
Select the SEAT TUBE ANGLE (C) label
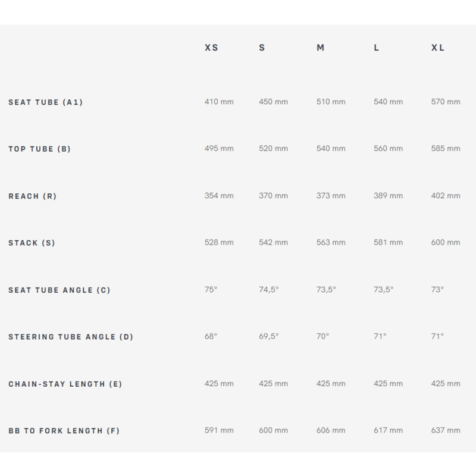coord(59,290)
